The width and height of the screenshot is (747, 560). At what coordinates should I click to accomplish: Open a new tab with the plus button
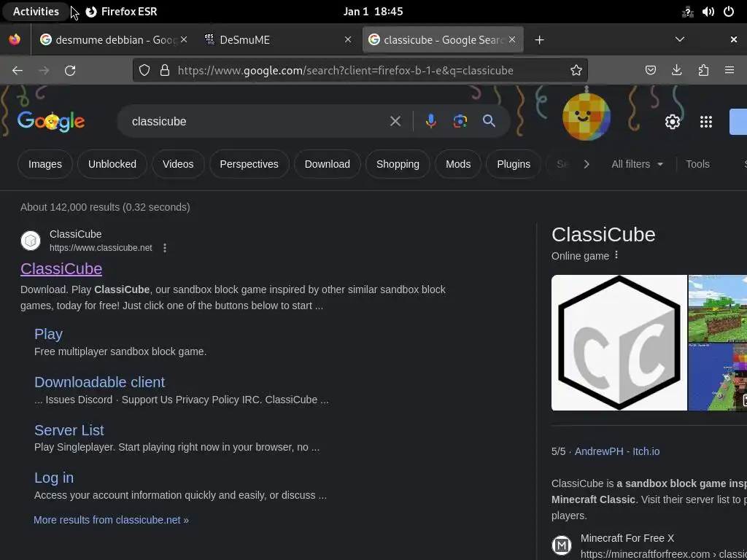coord(539,40)
